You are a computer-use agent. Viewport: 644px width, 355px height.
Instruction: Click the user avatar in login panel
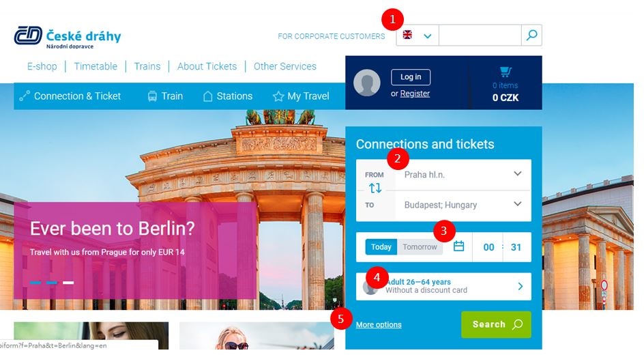click(367, 83)
